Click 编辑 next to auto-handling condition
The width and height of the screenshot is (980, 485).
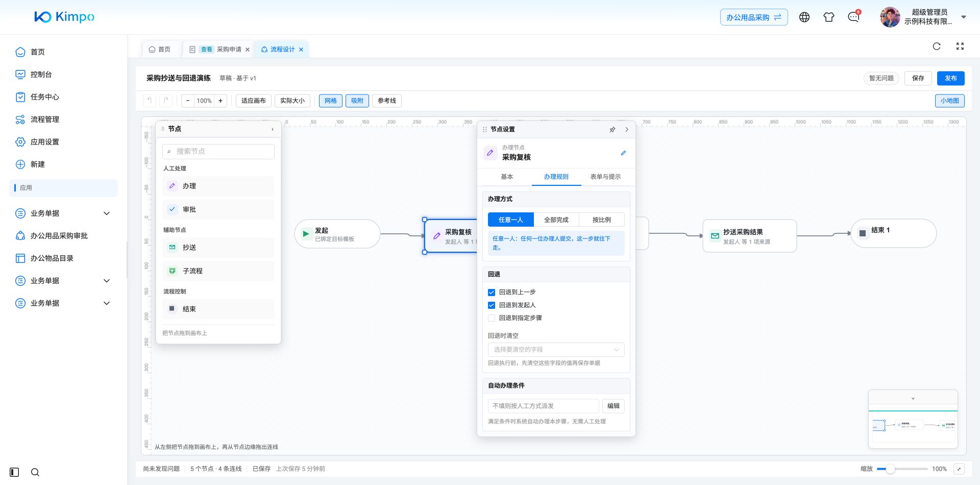tap(614, 406)
